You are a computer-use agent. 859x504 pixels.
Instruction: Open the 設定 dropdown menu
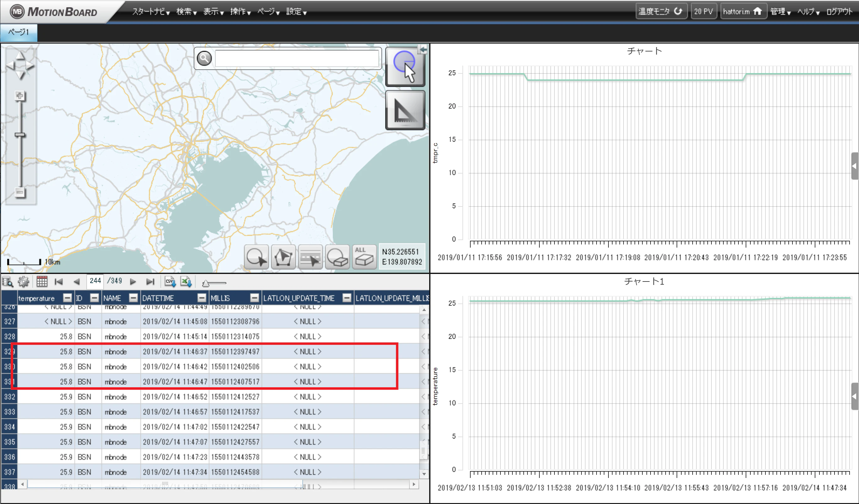click(296, 12)
